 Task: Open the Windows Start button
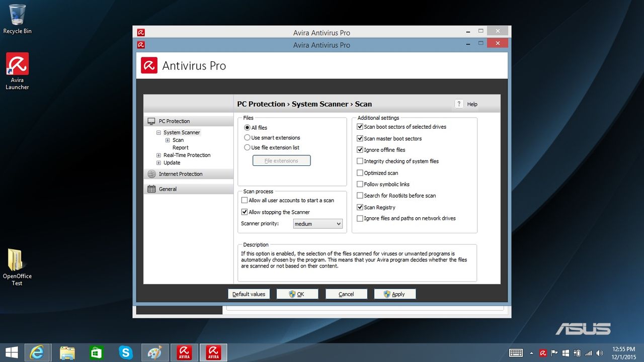(x=12, y=352)
